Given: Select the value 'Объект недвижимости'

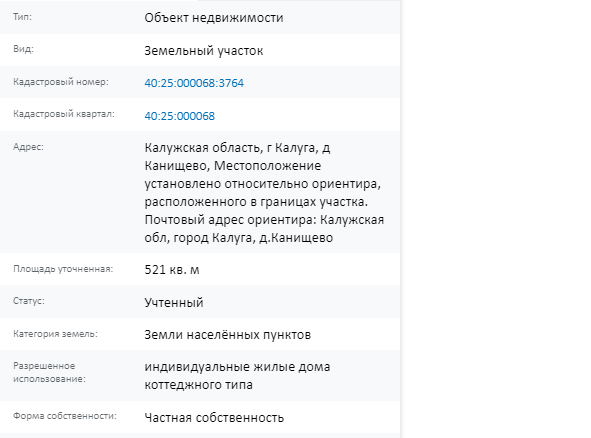Looking at the screenshot, I should click(214, 18).
